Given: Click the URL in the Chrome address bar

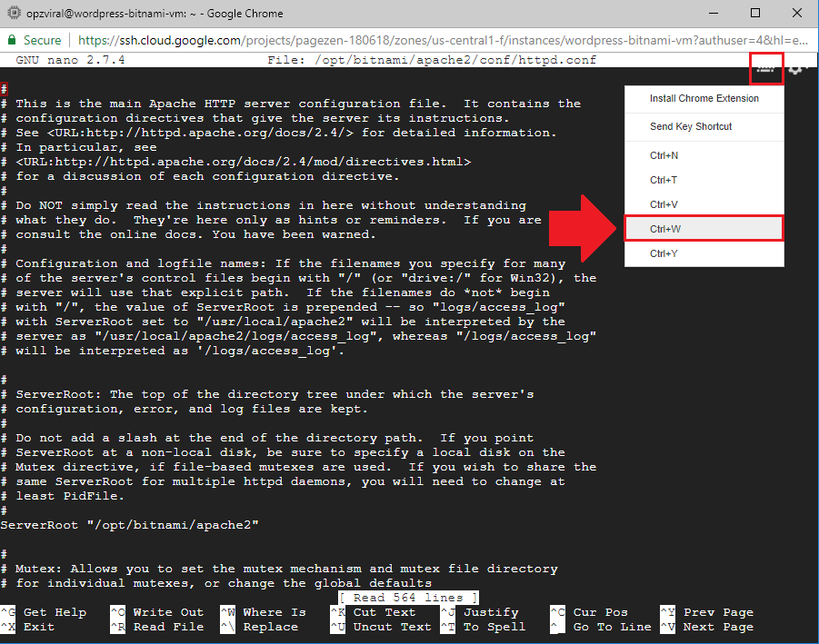Looking at the screenshot, I should (x=443, y=40).
